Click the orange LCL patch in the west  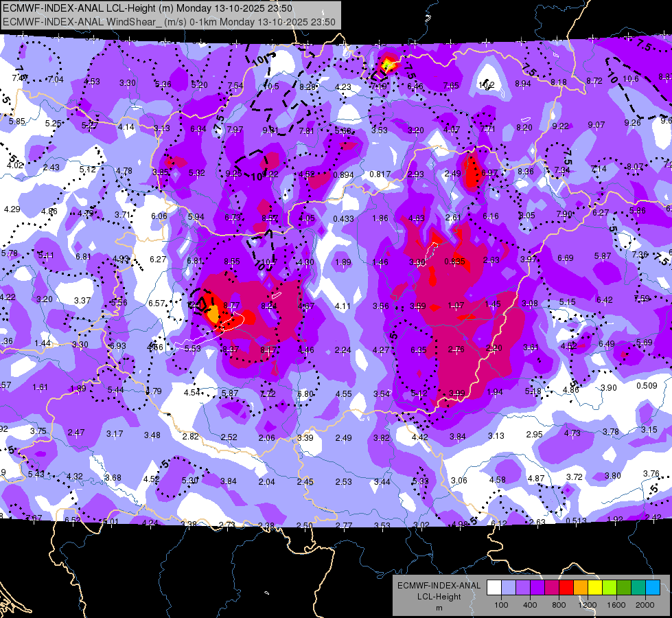(x=213, y=313)
